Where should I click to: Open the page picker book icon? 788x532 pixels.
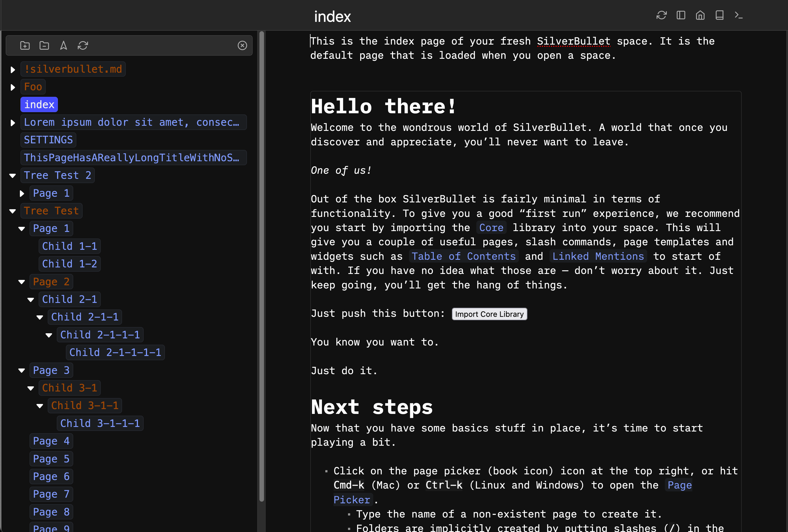coord(719,15)
